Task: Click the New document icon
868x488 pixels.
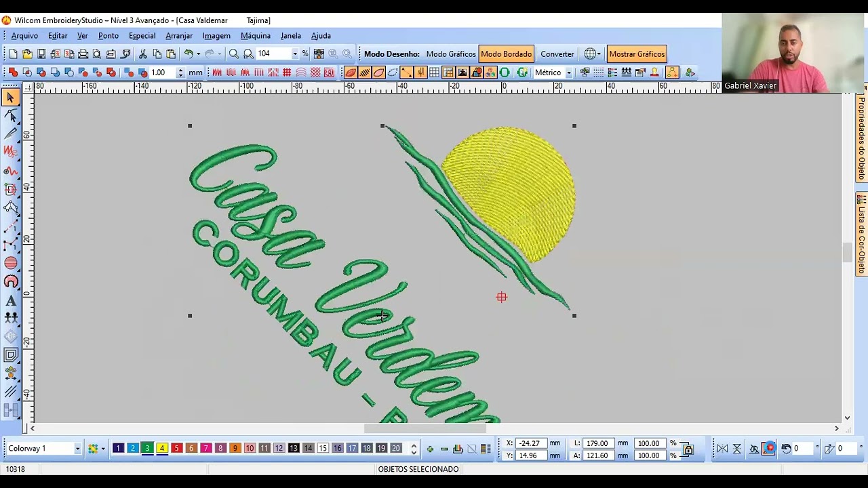Action: [x=13, y=54]
